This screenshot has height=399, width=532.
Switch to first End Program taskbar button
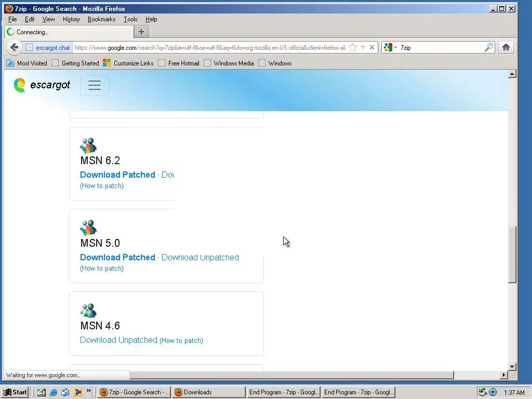(x=284, y=392)
